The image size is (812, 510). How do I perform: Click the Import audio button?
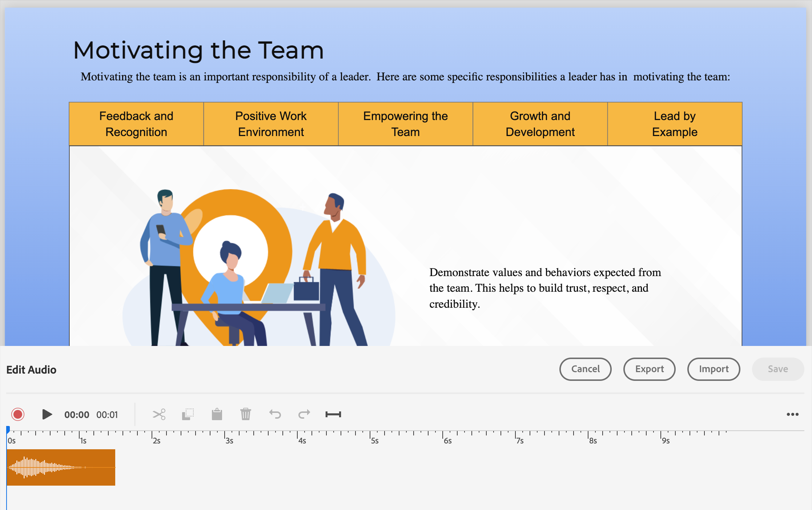[713, 369]
